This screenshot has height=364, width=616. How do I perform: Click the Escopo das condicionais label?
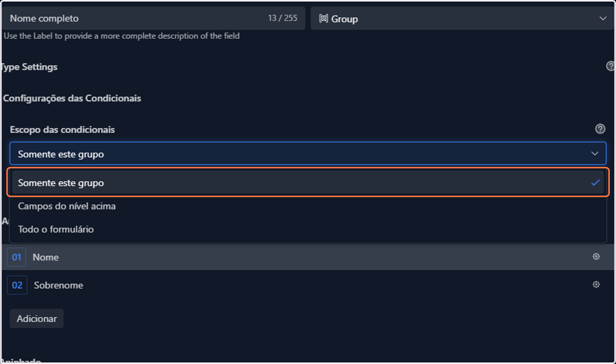click(62, 129)
